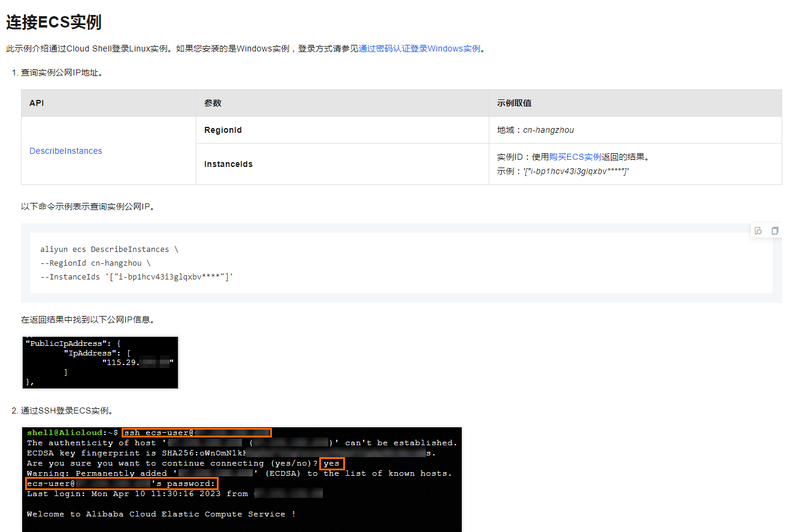Open the SSH login terminal screenshot image

tap(242, 479)
